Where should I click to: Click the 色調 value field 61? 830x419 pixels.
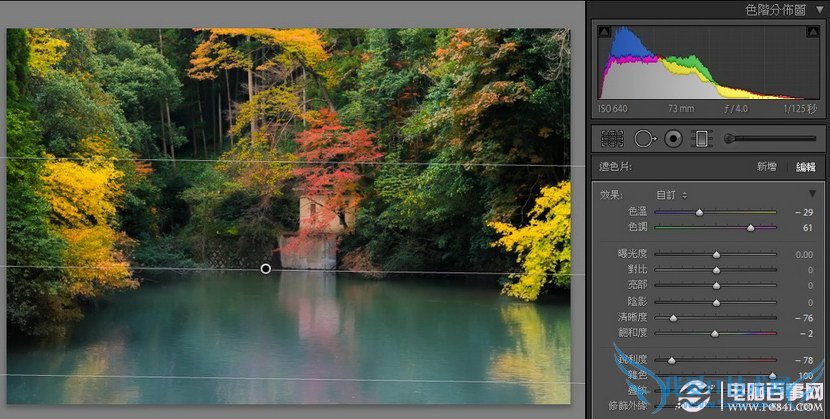(x=808, y=228)
